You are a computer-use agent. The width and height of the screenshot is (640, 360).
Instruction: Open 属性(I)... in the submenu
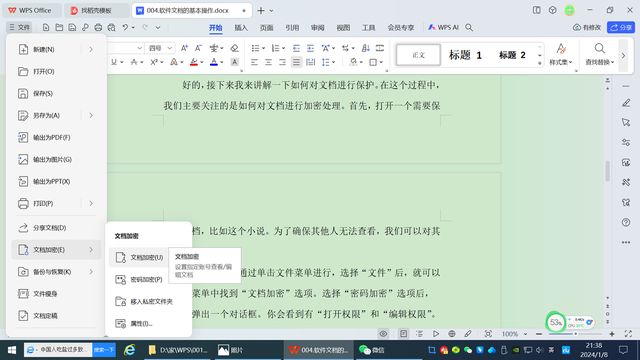click(x=149, y=324)
